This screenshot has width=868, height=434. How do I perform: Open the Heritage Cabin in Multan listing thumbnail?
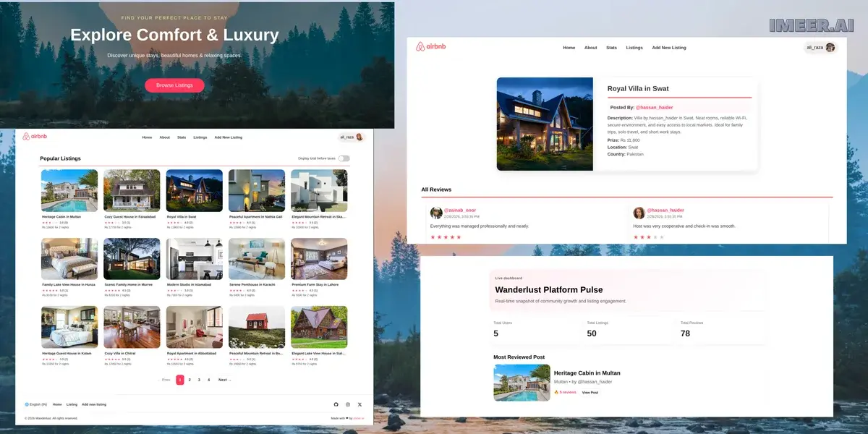click(x=69, y=190)
